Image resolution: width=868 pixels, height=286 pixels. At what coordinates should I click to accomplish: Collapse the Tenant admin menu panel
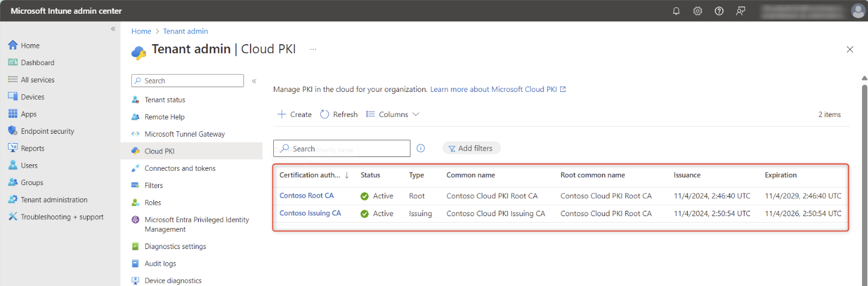(254, 81)
